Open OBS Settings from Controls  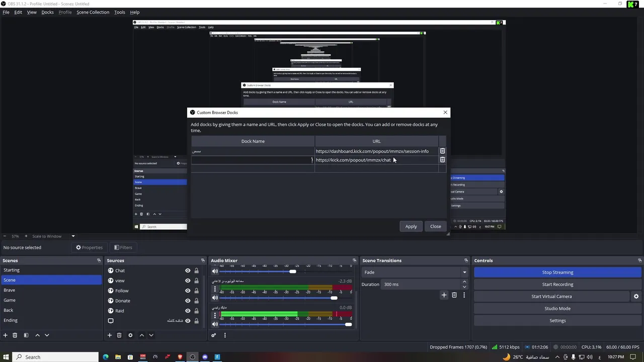pyautogui.click(x=557, y=321)
